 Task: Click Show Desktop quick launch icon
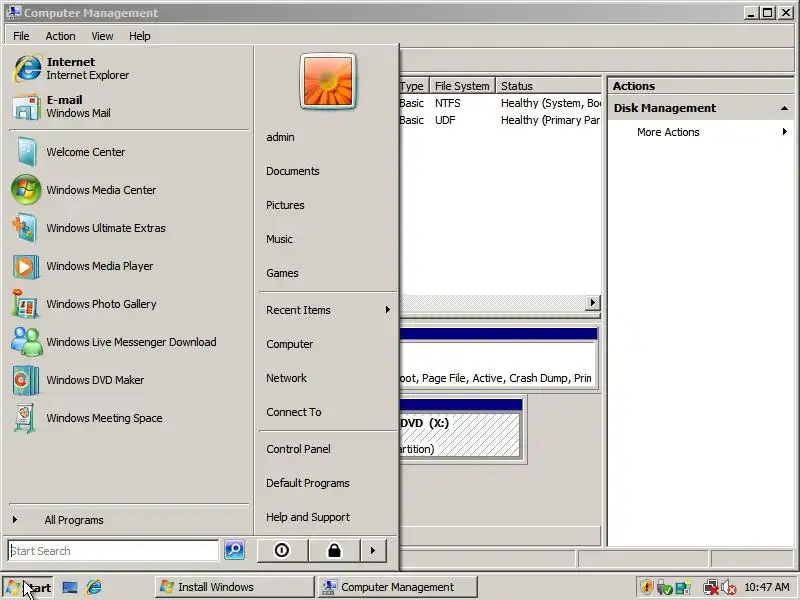(70, 587)
